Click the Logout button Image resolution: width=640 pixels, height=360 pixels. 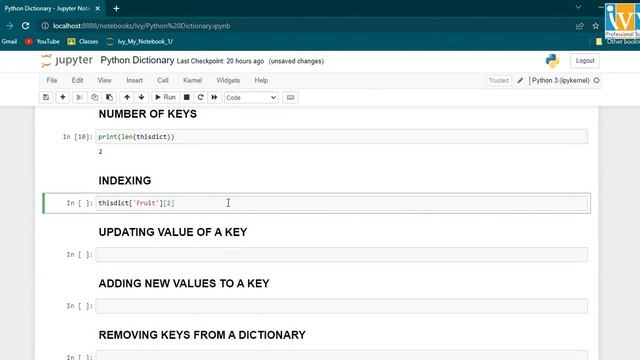tap(585, 61)
